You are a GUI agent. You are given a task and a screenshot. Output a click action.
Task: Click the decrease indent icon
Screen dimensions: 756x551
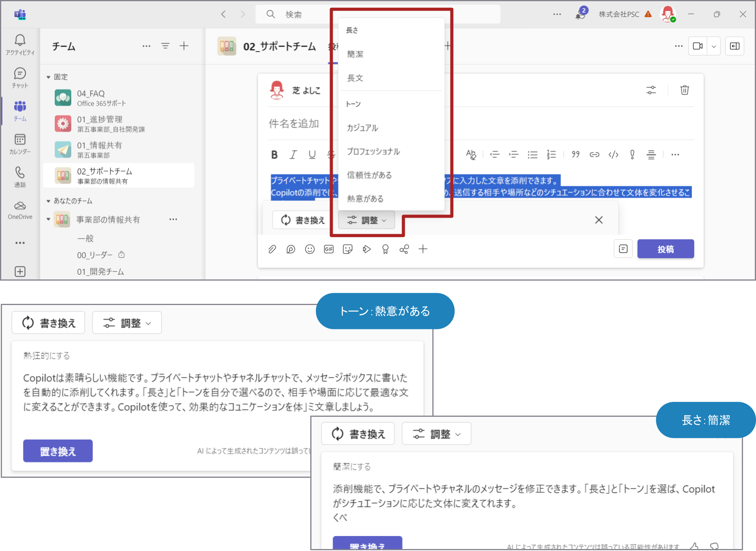[495, 155]
